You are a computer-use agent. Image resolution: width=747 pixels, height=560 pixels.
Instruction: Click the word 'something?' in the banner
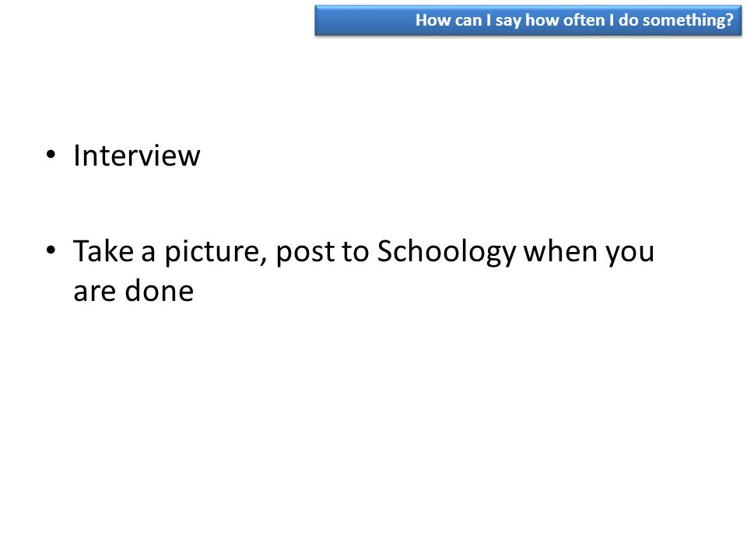click(687, 20)
